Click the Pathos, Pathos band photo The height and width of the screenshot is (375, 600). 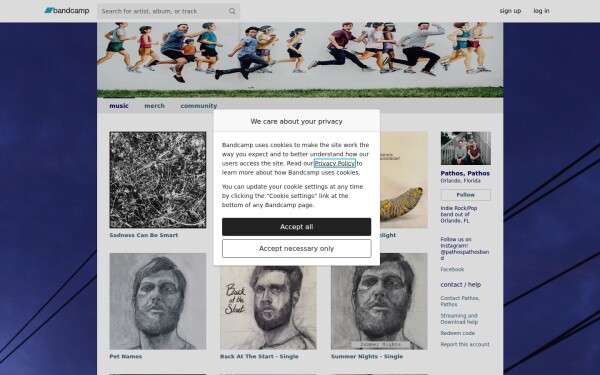tap(466, 148)
